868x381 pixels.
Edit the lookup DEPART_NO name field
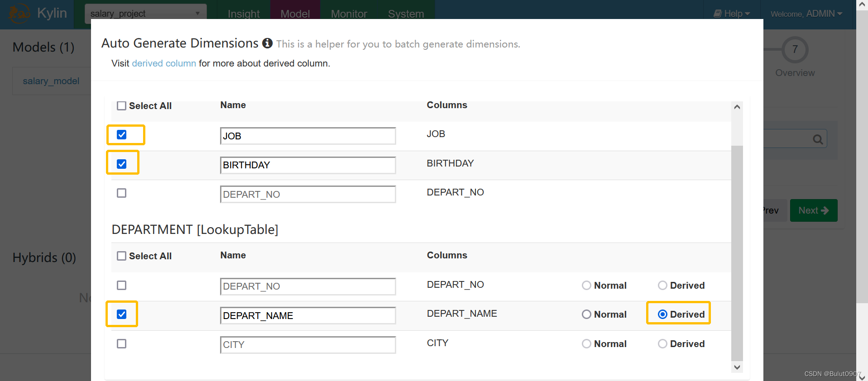(x=308, y=286)
